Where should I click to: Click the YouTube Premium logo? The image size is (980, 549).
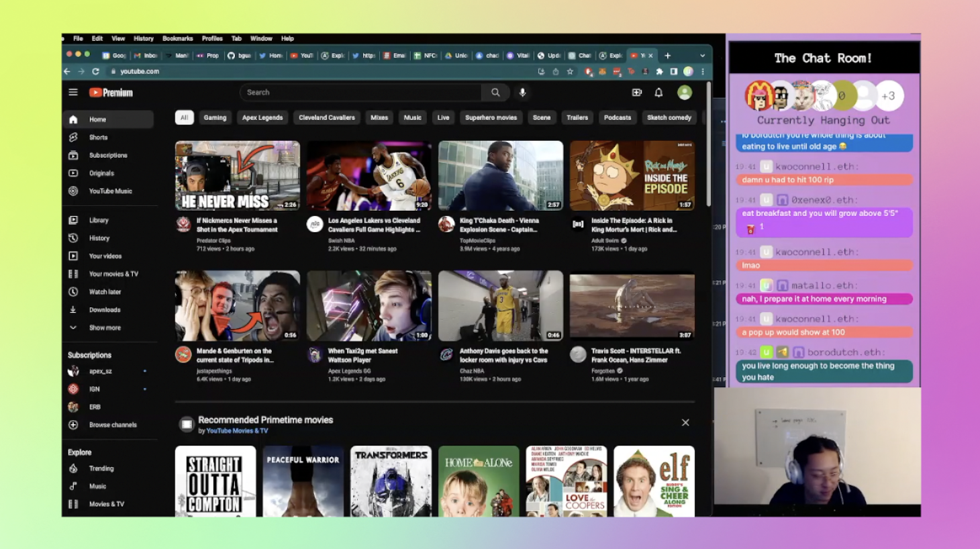(111, 93)
